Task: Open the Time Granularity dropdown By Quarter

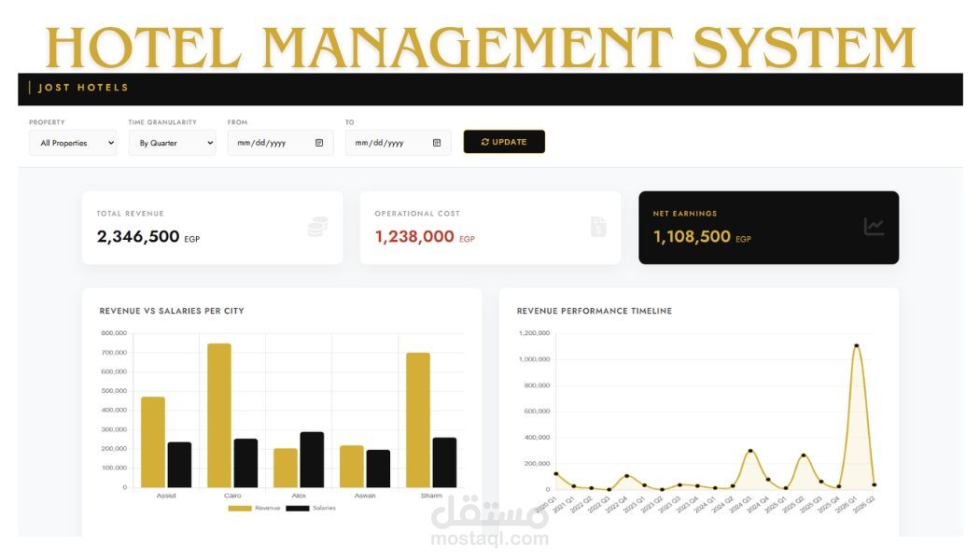Action: tap(173, 143)
